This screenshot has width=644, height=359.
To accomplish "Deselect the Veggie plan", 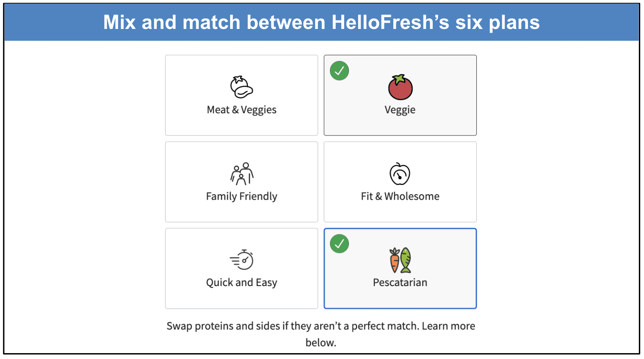I will 400,95.
